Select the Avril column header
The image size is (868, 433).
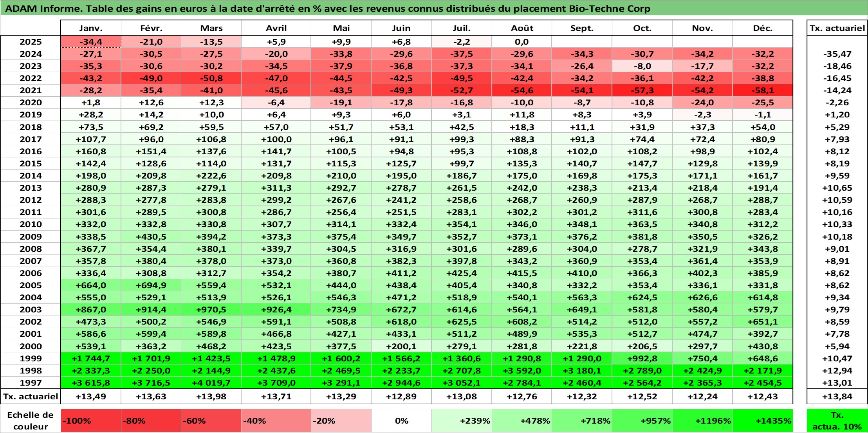(276, 28)
